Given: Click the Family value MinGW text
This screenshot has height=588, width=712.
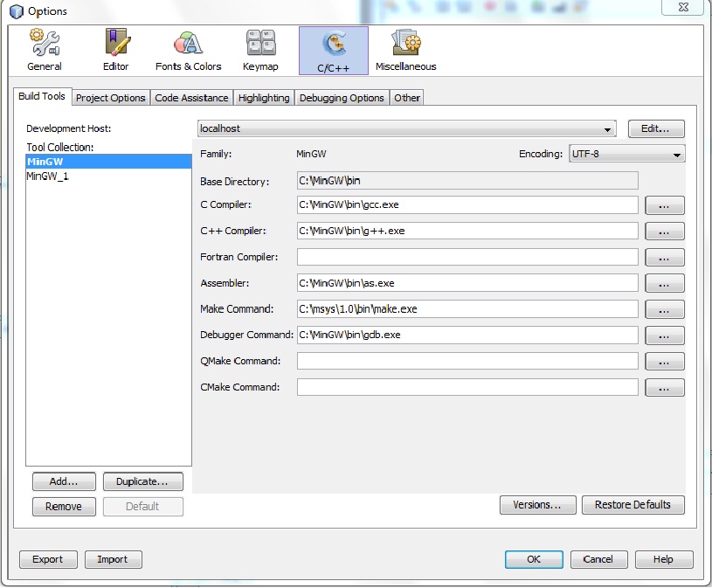Looking at the screenshot, I should tap(312, 154).
